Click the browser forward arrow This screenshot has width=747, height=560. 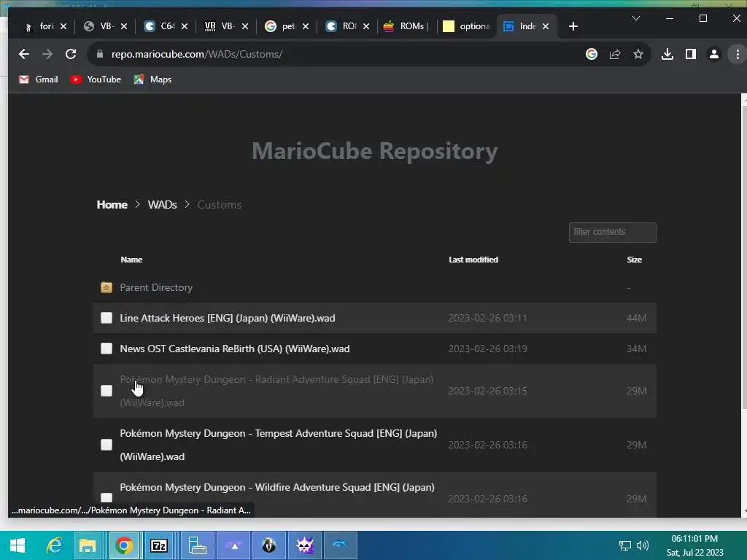tap(47, 54)
